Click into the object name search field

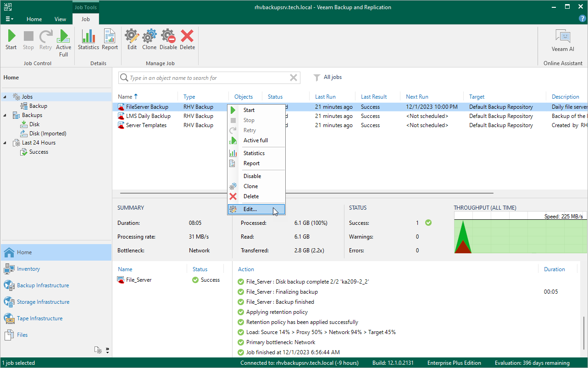(209, 78)
